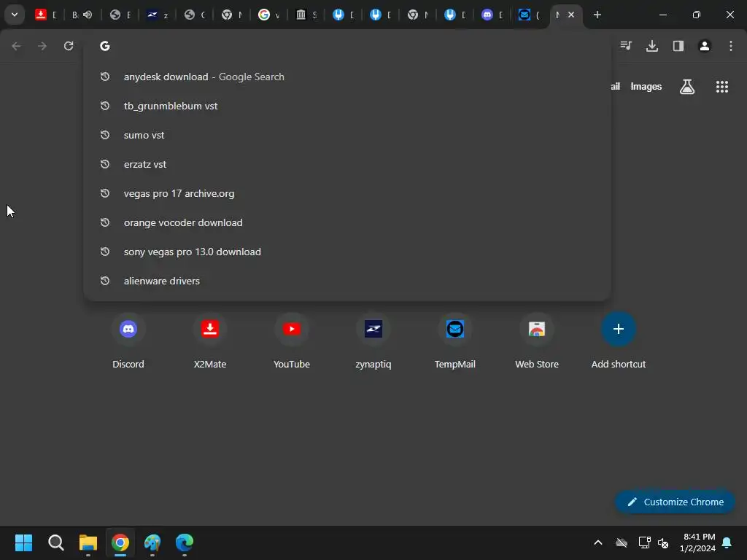Reload the current page
The image size is (747, 560).
click(69, 46)
